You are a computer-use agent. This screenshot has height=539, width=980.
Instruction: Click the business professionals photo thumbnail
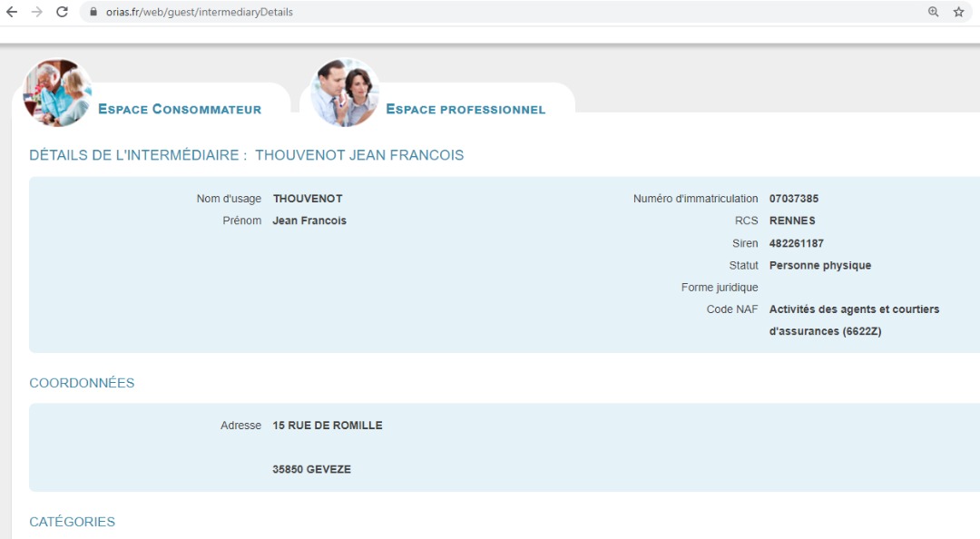coord(345,93)
